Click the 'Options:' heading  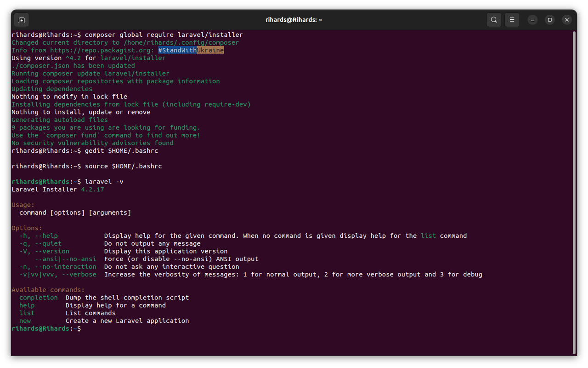(27, 228)
